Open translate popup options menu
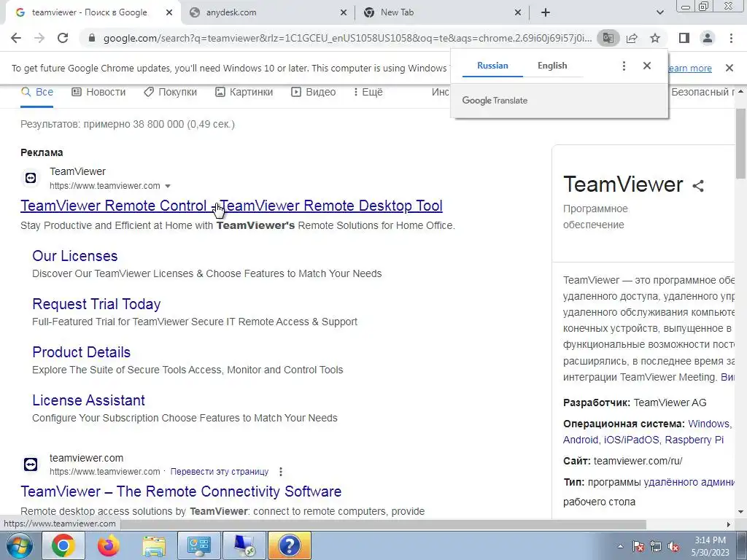Screen dimensions: 747x560 click(x=624, y=66)
